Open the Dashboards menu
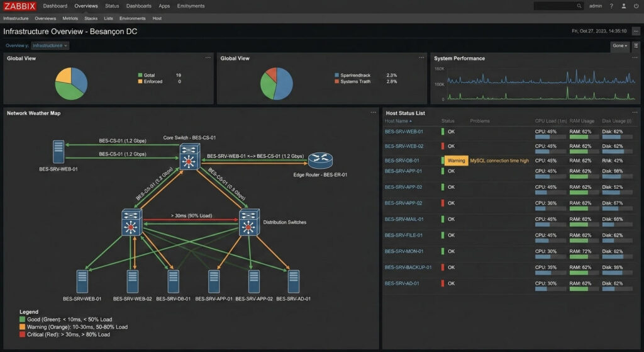This screenshot has width=644, height=352. [138, 6]
